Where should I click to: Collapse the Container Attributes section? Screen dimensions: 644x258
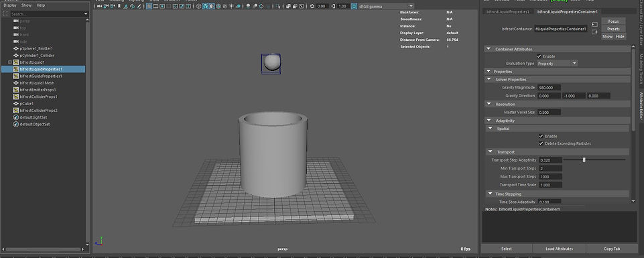tap(489, 49)
